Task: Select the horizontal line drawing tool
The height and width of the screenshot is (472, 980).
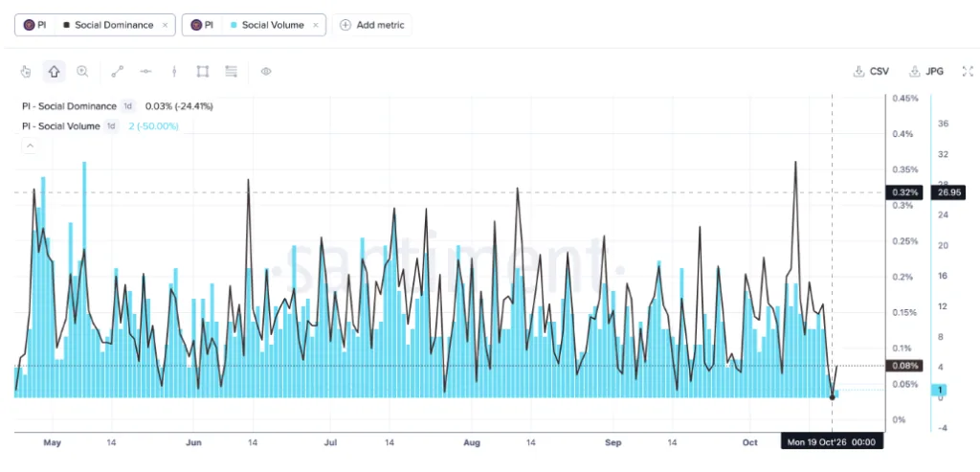Action: (x=145, y=71)
